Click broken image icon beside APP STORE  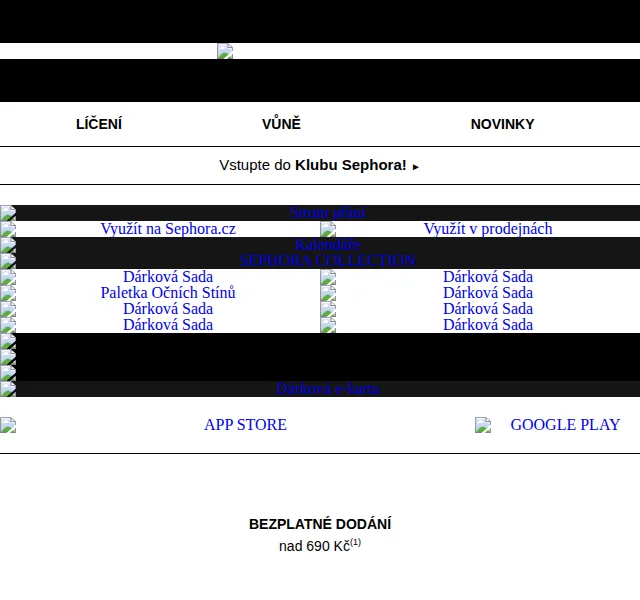8,425
